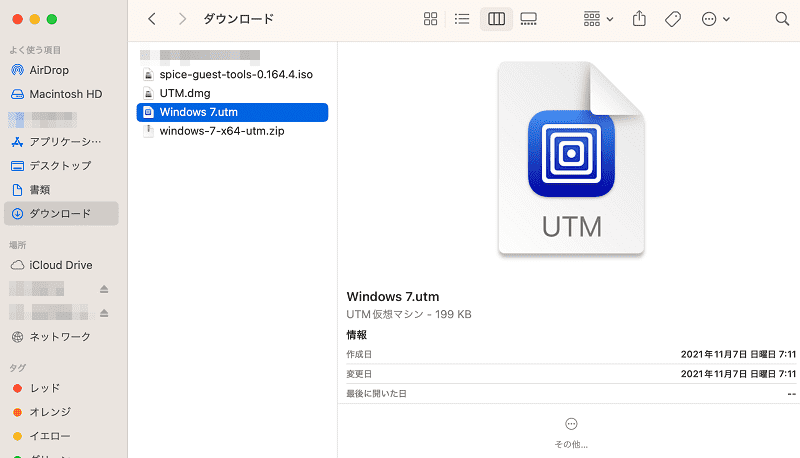Select the UTM.dmg file
The height and width of the screenshot is (458, 800).
click(232, 93)
